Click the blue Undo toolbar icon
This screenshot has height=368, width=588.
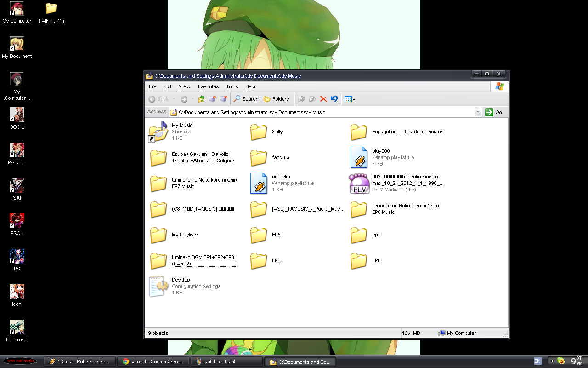pyautogui.click(x=334, y=99)
